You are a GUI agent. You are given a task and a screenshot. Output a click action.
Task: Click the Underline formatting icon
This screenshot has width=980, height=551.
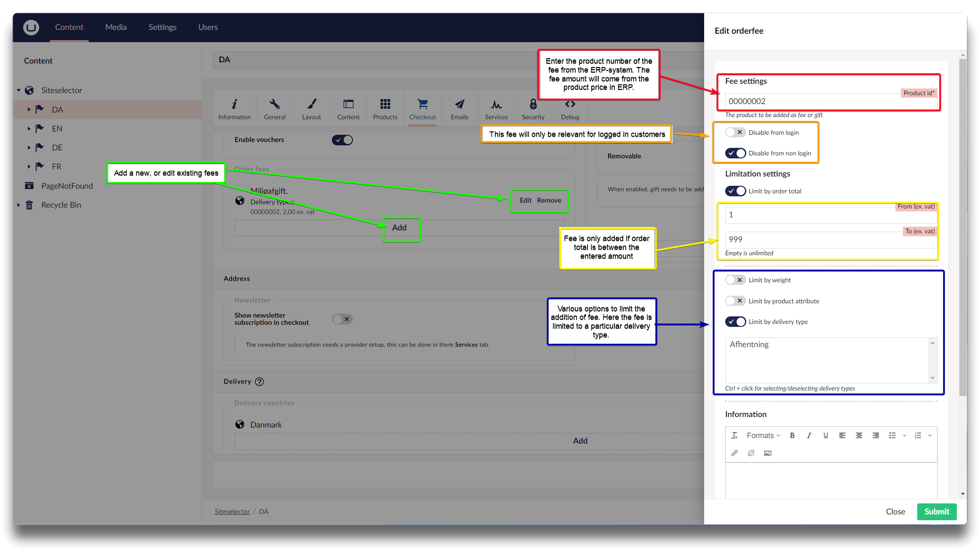point(825,436)
